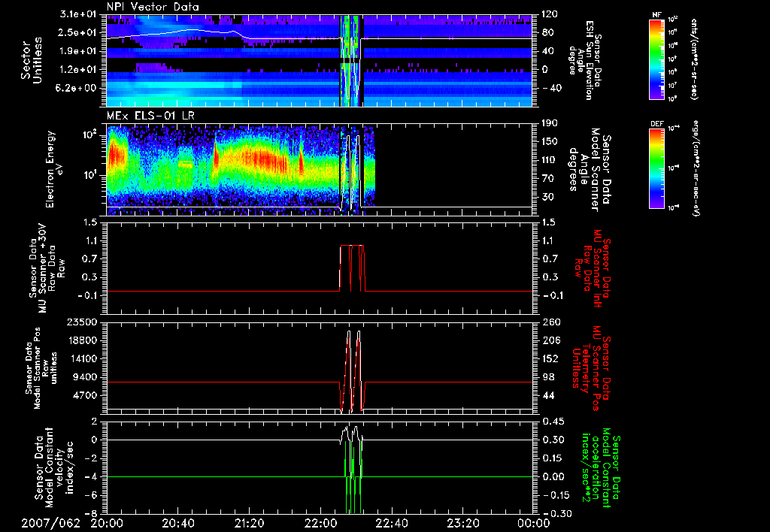
Task: Click the '-8' velocity tick label
Action: [x=92, y=514]
